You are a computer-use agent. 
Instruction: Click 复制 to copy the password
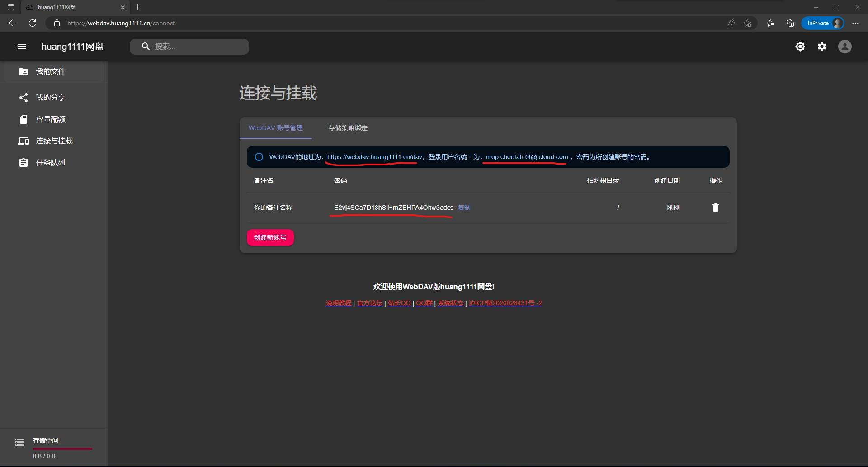point(464,208)
